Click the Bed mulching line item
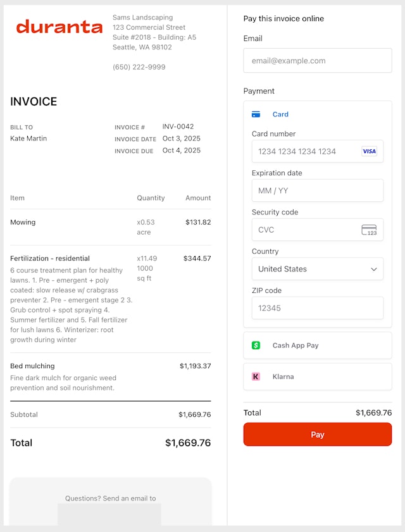Image resolution: width=405 pixels, height=532 pixels. (32, 366)
